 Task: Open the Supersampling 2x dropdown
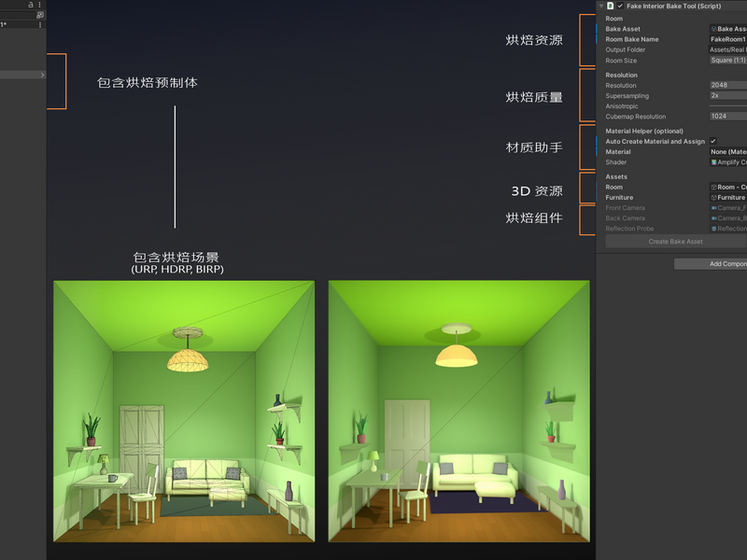coord(728,96)
